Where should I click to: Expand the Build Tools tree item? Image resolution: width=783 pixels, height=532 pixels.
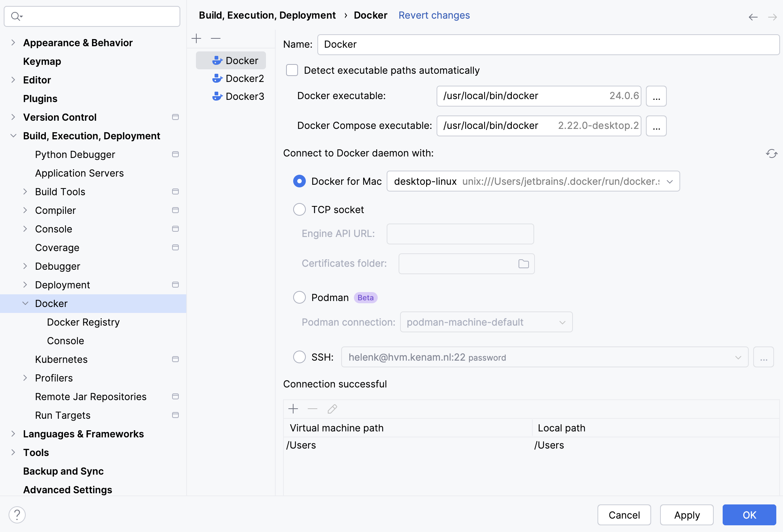click(x=25, y=191)
